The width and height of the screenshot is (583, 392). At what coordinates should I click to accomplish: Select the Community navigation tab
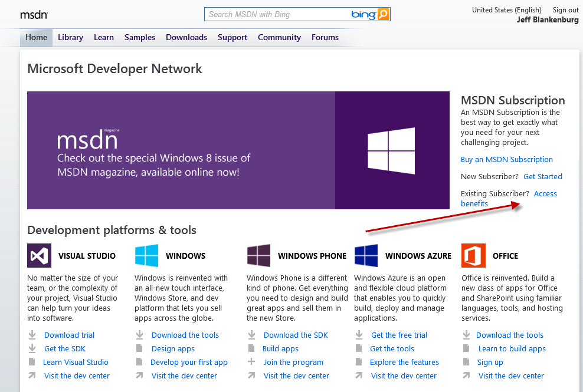279,37
